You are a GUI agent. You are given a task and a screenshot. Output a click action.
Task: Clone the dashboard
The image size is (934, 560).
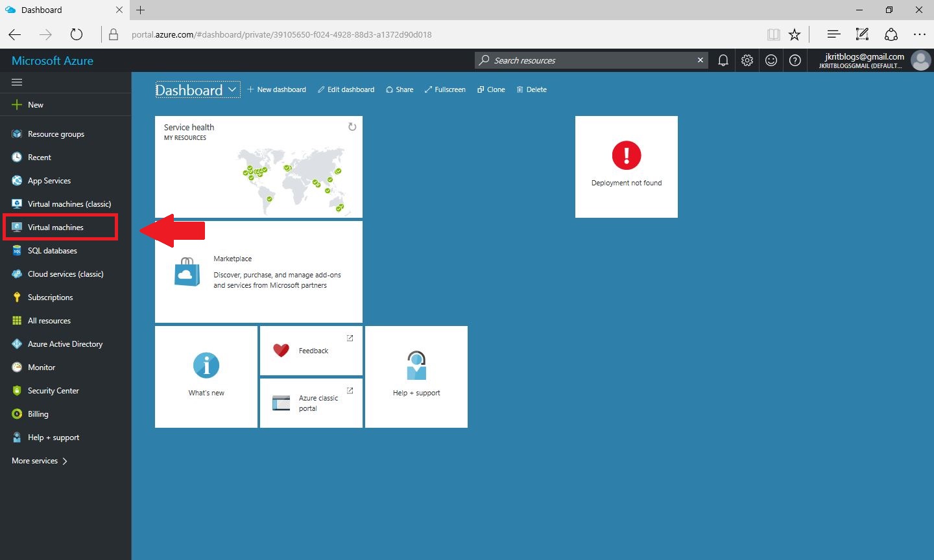(491, 89)
